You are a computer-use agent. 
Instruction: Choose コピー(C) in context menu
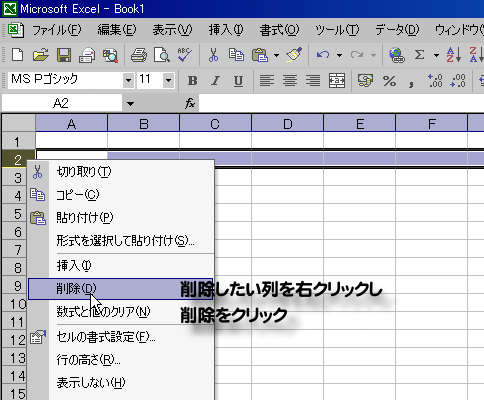pos(121,195)
